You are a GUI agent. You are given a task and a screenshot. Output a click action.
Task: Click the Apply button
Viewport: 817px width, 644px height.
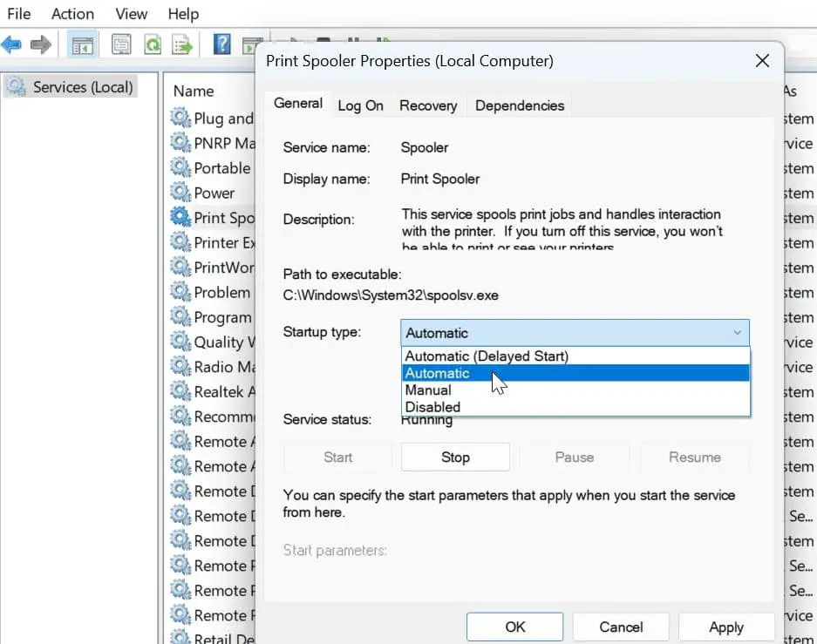coord(725,627)
